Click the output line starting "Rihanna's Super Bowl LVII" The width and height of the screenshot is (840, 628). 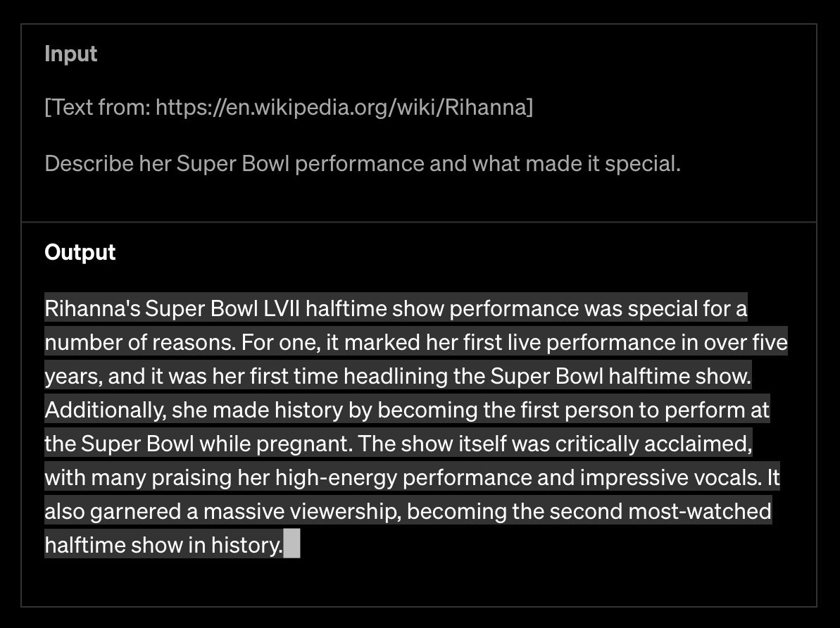click(x=396, y=308)
